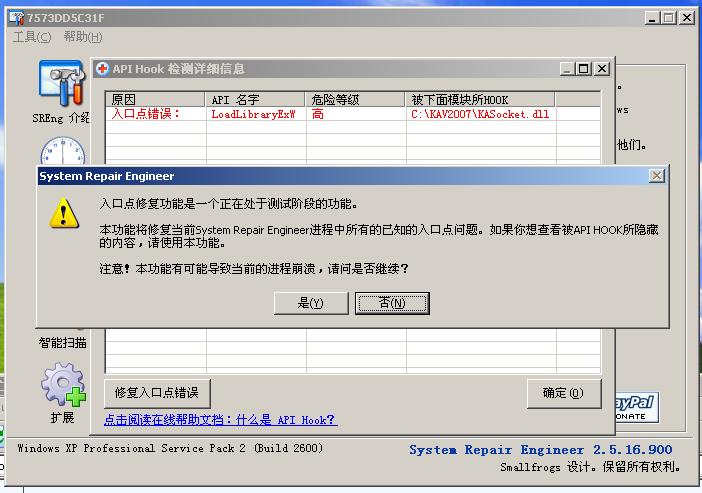This screenshot has height=493, width=702.
Task: Click the System Repair Engineer 2.5.16.900 text
Action: click(541, 450)
